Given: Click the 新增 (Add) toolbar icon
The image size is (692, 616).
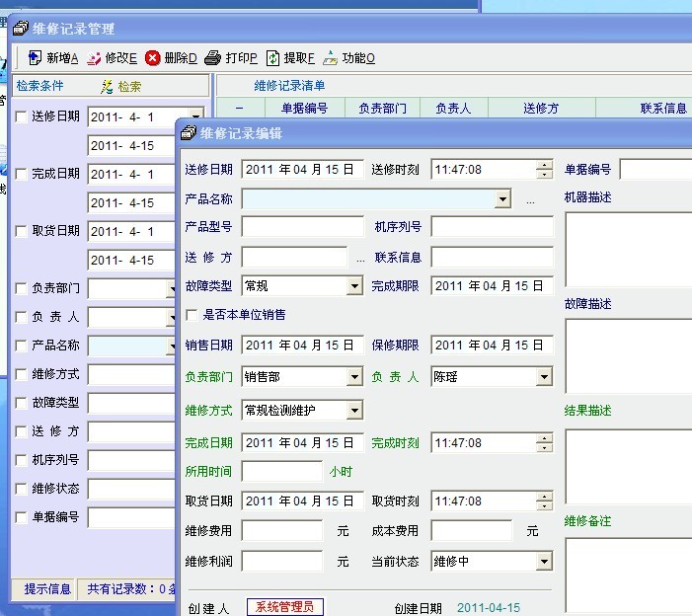Looking at the screenshot, I should pos(35,58).
